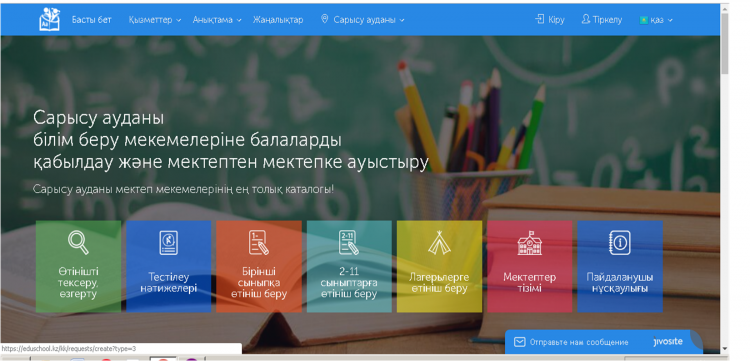Click the camp tent icon
The image size is (750, 361).
click(x=439, y=243)
